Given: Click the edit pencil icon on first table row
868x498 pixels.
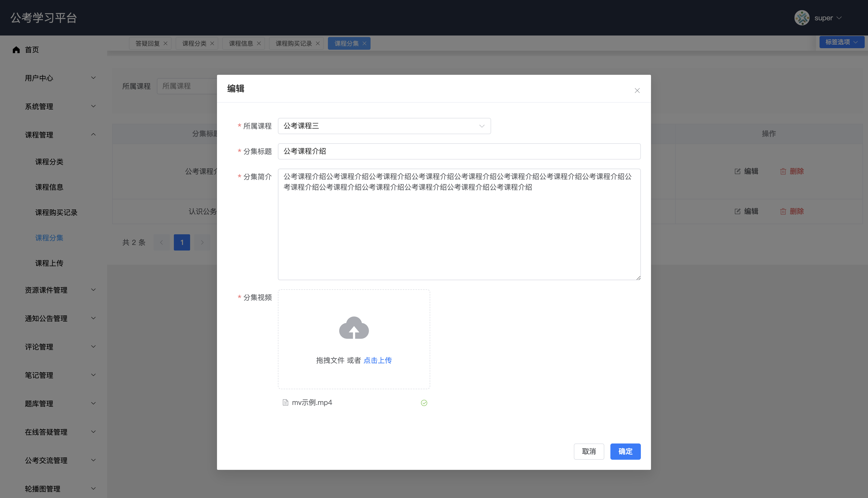Looking at the screenshot, I should pyautogui.click(x=737, y=171).
